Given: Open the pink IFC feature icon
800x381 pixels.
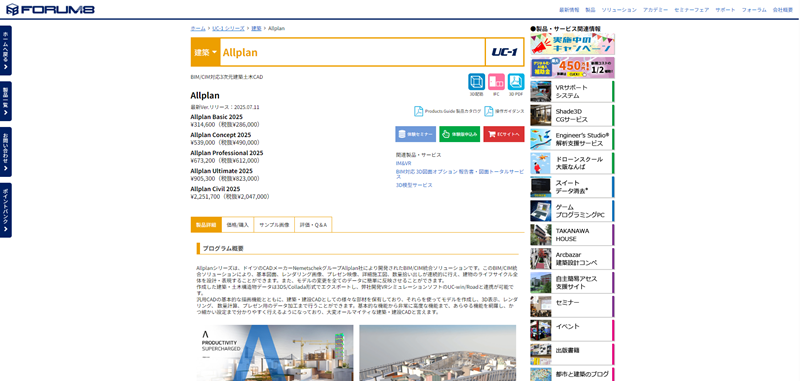Looking at the screenshot, I should tap(496, 82).
